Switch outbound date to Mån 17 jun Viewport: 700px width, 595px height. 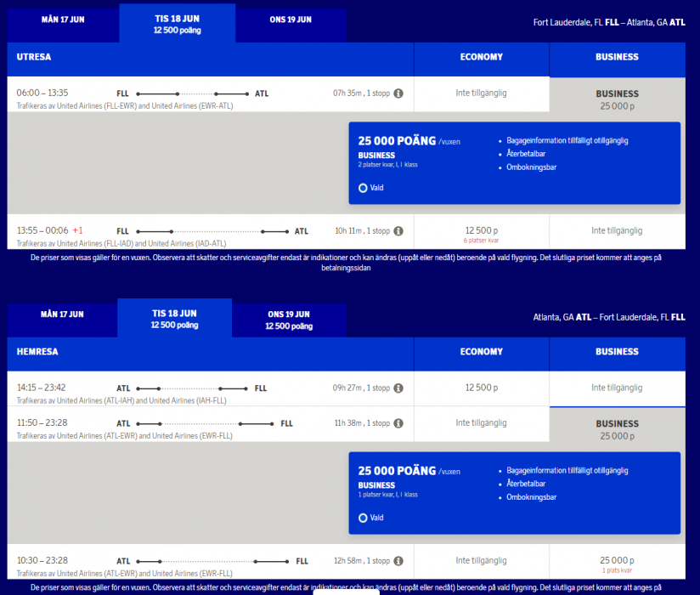(62, 20)
